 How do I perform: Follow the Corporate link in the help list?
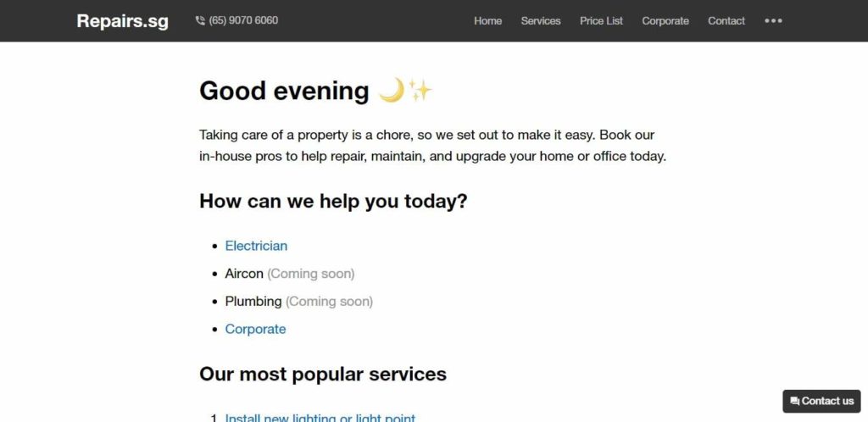point(255,329)
